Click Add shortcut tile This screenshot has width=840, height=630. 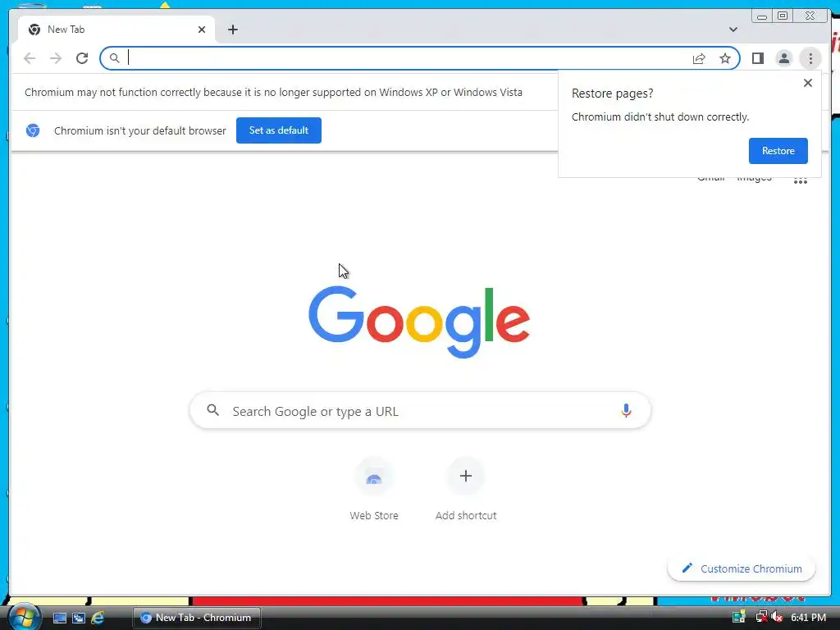click(466, 489)
